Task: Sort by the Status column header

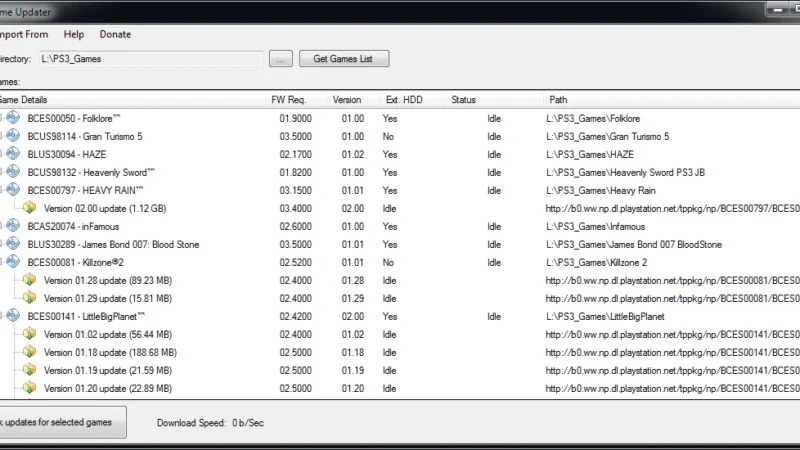Action: (x=494, y=99)
